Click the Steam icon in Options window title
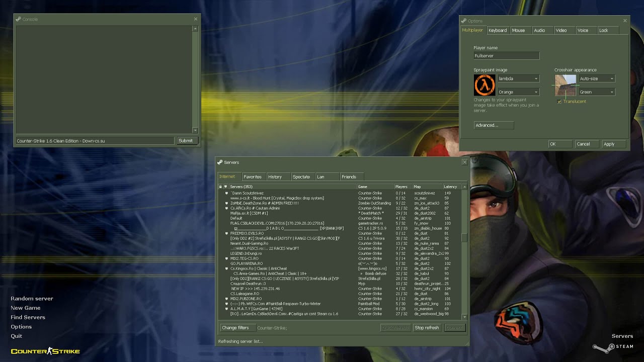 coord(464,21)
